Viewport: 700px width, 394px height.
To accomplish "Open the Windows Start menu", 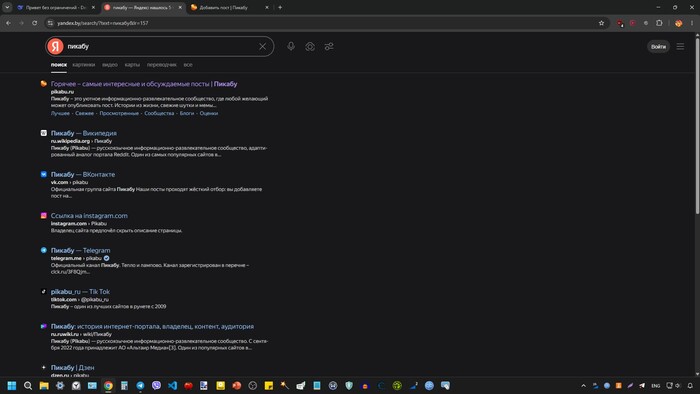I will coord(12,386).
